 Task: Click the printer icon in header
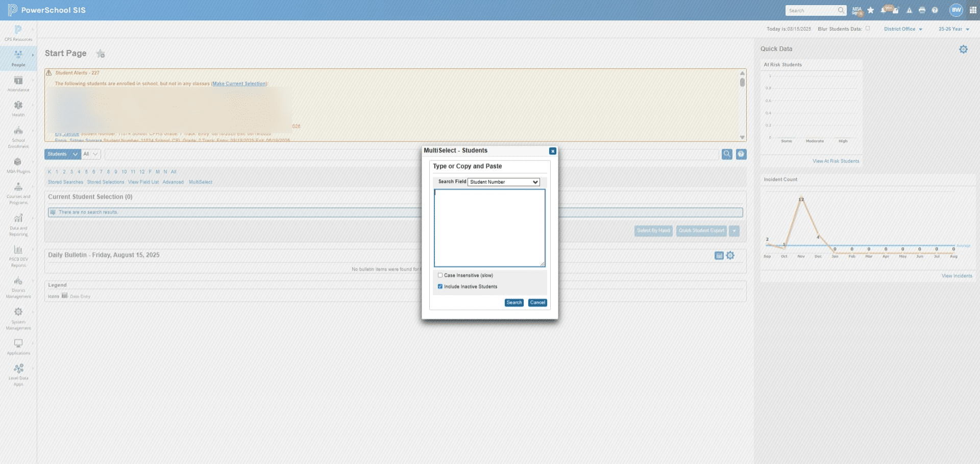click(922, 10)
